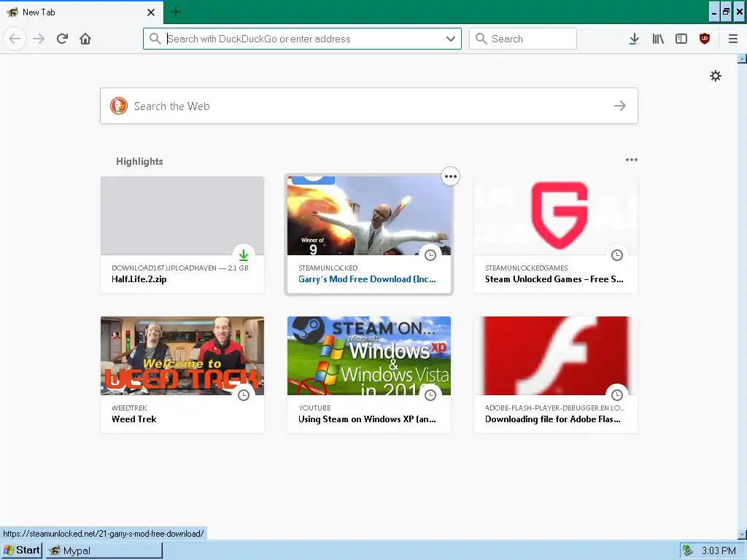Toggle the sidebar icon
Image resolution: width=747 pixels, height=560 pixels.
tap(681, 39)
